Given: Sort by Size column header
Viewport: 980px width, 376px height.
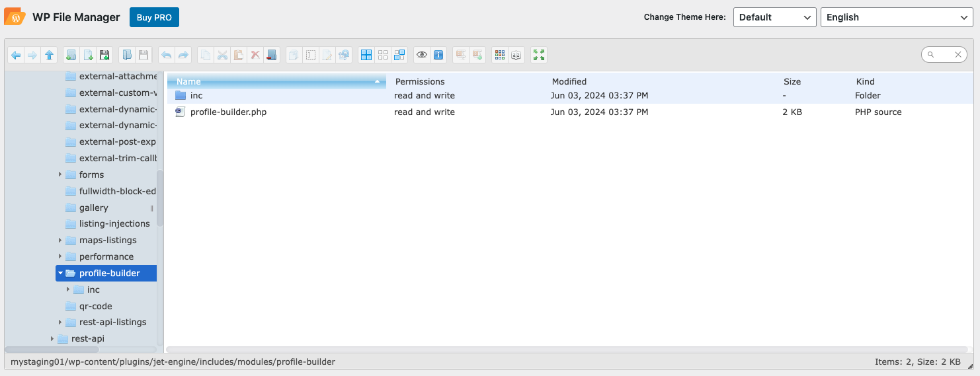Looking at the screenshot, I should 792,82.
